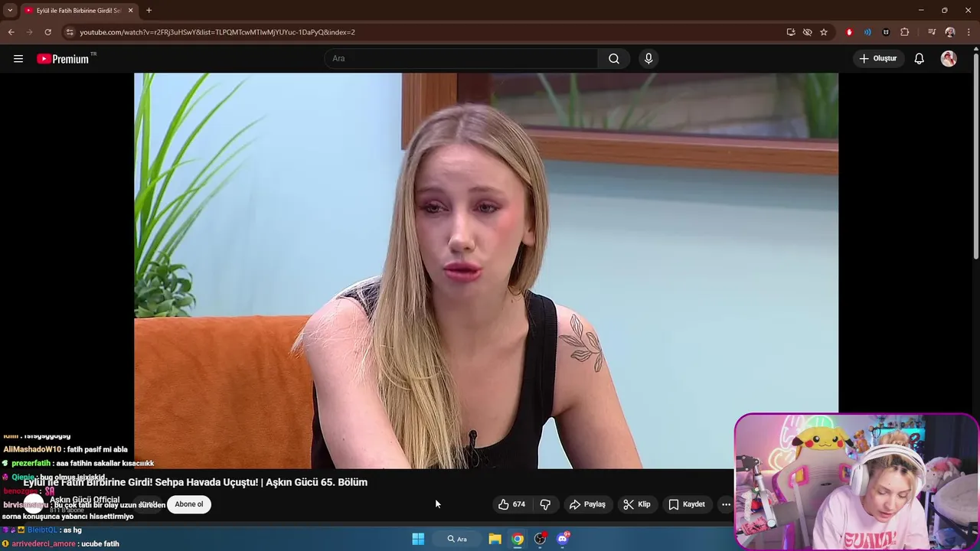Save the video with Kaydet button

click(687, 504)
